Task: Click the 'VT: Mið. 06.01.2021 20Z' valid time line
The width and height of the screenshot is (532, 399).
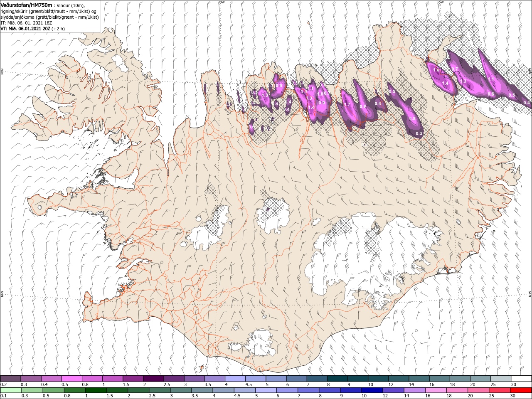Action: point(25,29)
